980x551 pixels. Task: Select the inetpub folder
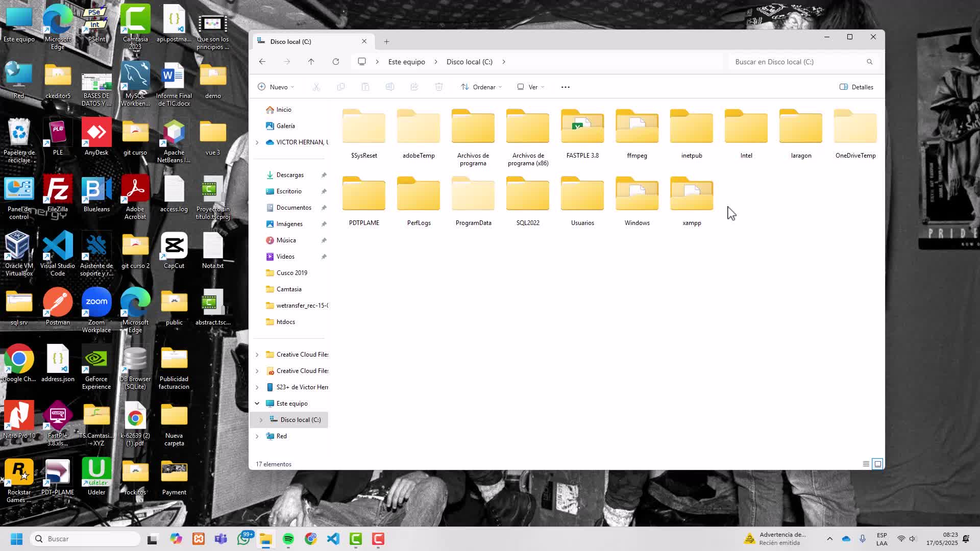tap(692, 134)
